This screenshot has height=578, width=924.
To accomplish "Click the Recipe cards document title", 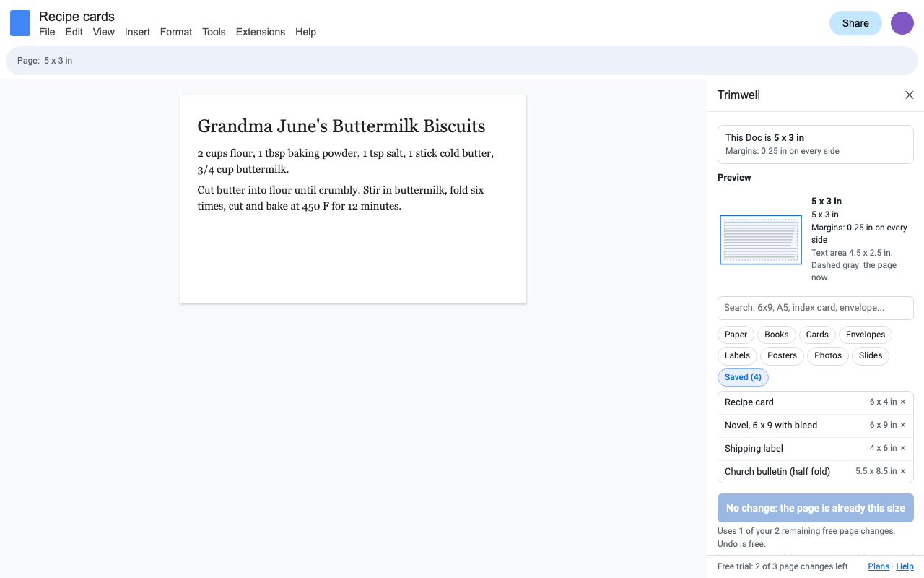I will (77, 16).
